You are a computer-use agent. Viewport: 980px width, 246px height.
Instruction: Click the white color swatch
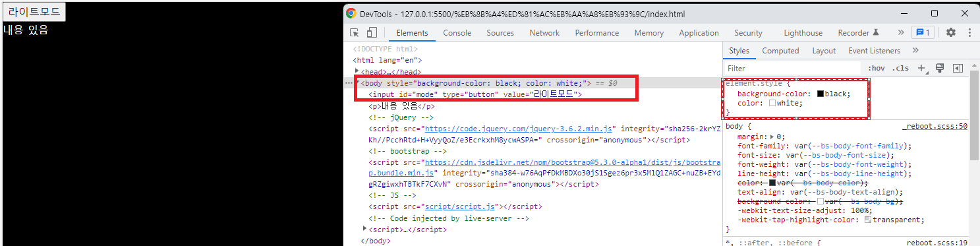point(772,103)
